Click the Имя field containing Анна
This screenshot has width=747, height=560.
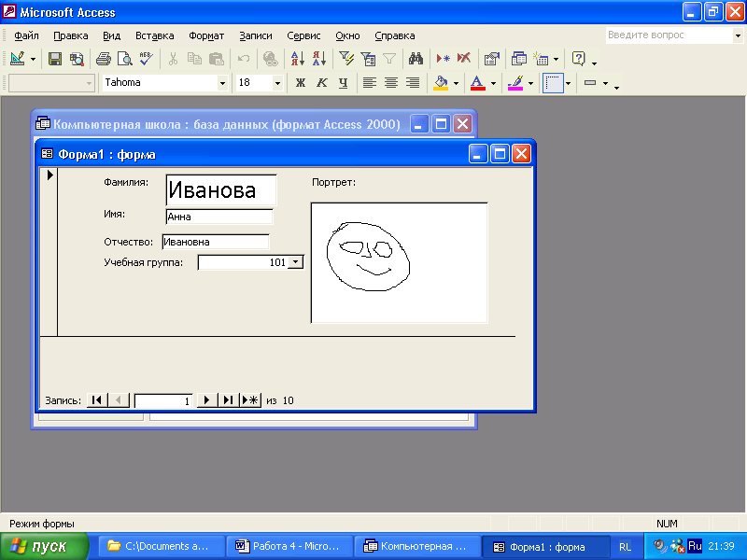click(x=219, y=217)
